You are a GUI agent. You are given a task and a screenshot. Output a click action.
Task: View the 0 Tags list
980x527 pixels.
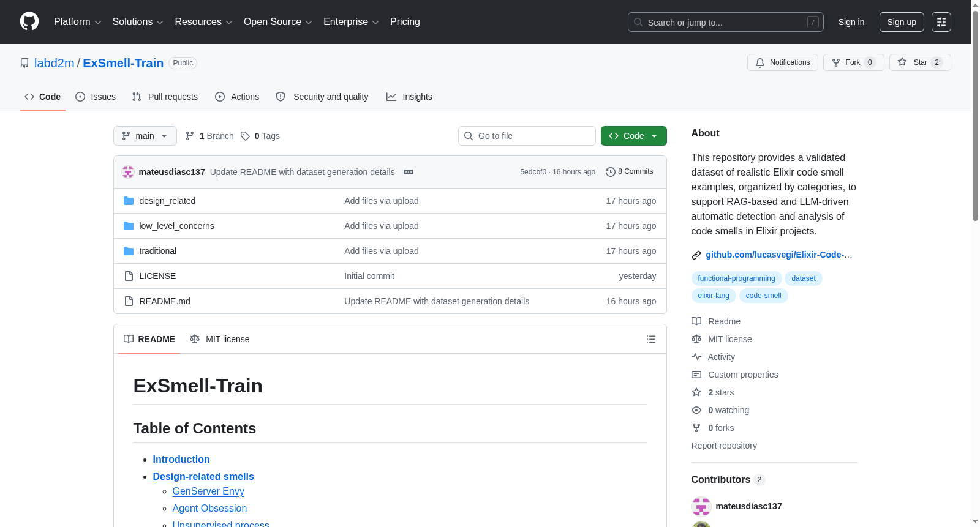pos(260,136)
